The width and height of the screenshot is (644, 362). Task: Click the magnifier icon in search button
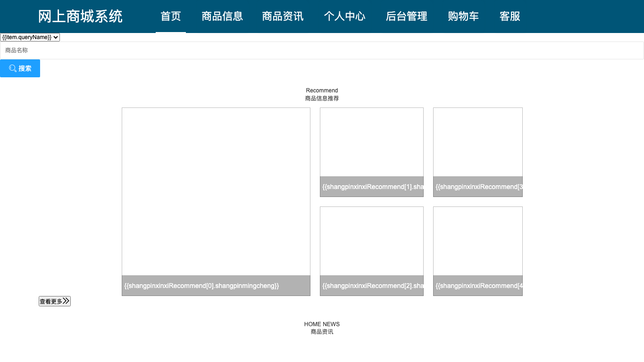(13, 68)
